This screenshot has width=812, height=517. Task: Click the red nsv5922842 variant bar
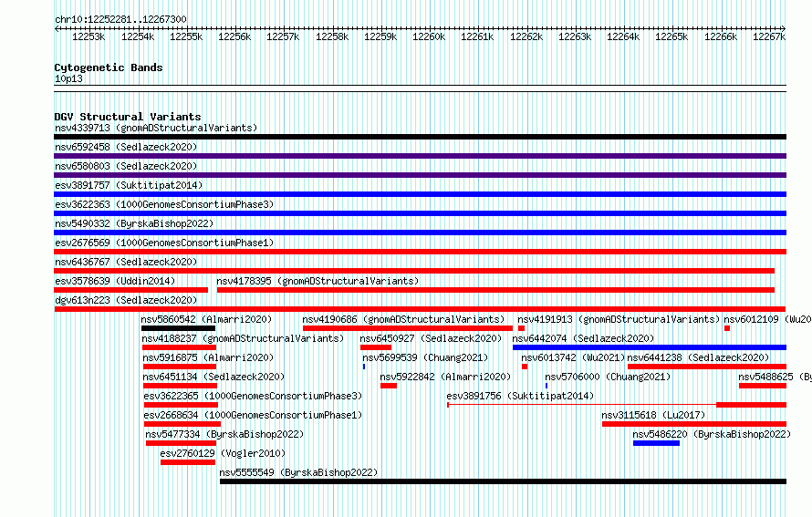click(x=389, y=386)
